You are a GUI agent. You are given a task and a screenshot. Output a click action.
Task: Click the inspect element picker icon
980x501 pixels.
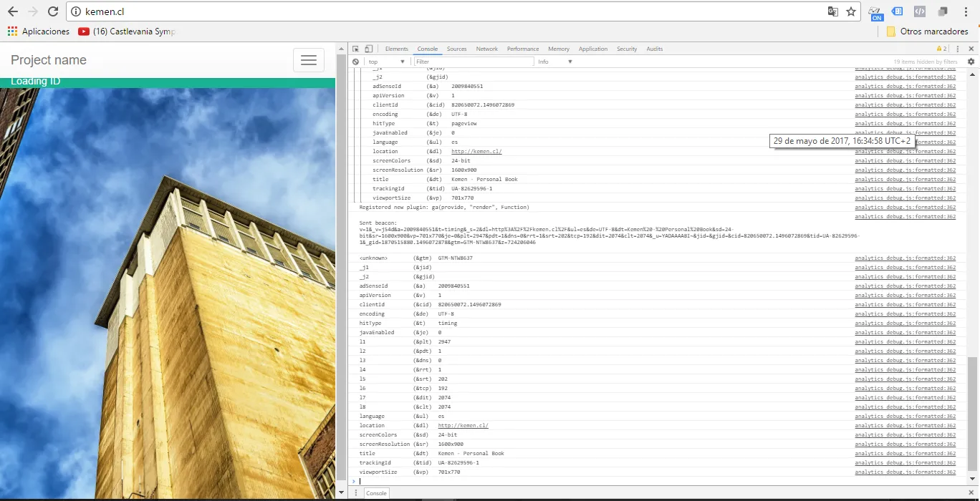click(x=355, y=49)
